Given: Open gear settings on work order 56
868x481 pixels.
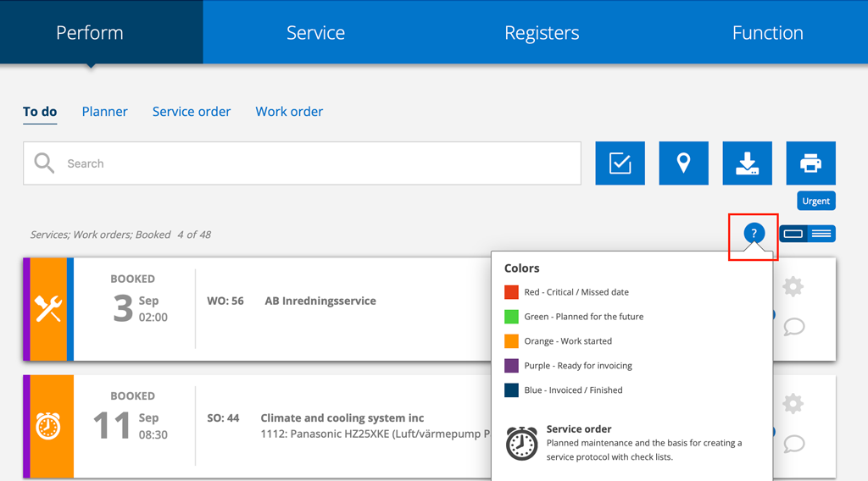Looking at the screenshot, I should click(x=793, y=287).
